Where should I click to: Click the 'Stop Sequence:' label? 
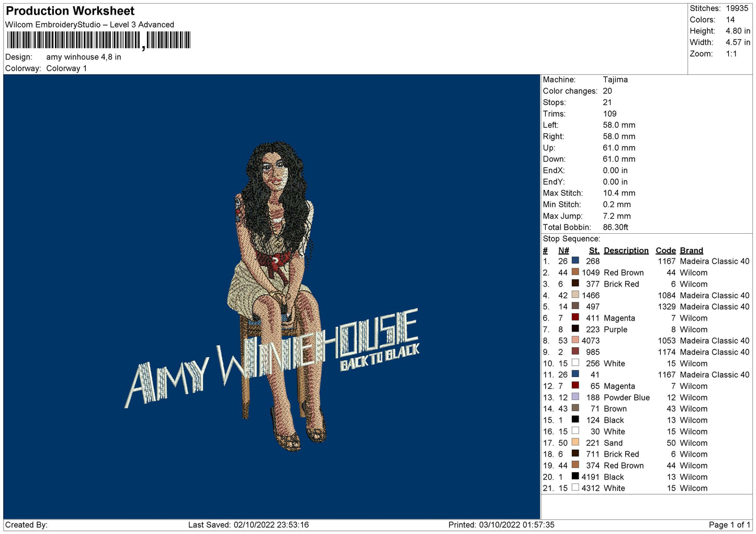(x=571, y=239)
